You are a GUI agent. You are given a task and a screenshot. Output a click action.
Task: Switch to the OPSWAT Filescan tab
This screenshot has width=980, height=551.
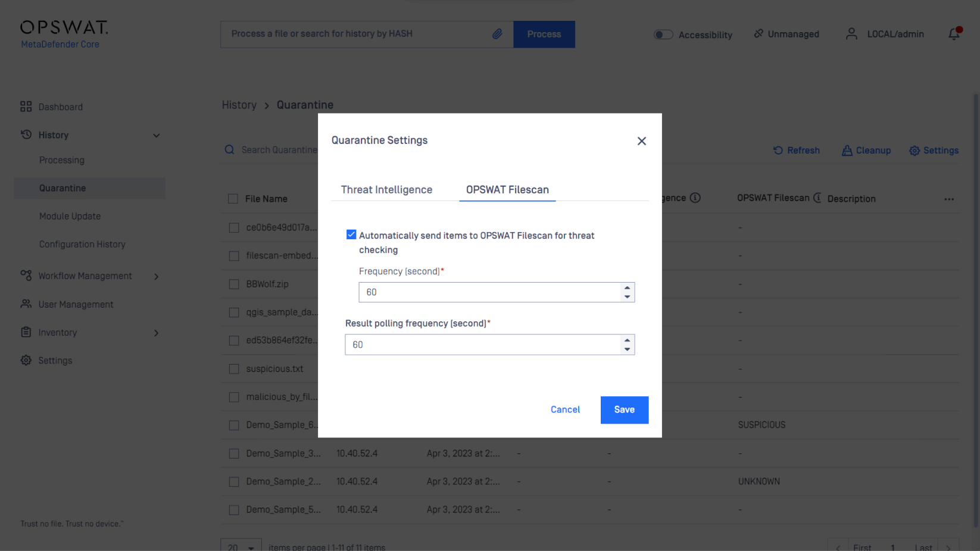click(x=507, y=190)
